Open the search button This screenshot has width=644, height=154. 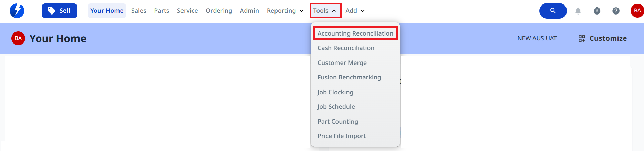coord(553,11)
